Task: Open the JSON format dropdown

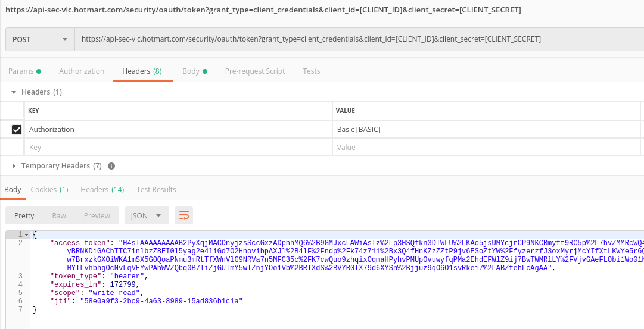Action: tap(147, 215)
